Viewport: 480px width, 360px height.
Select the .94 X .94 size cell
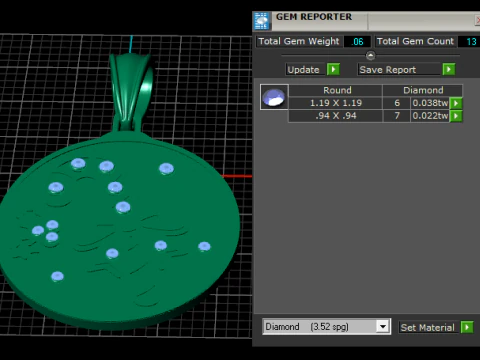(x=336, y=116)
